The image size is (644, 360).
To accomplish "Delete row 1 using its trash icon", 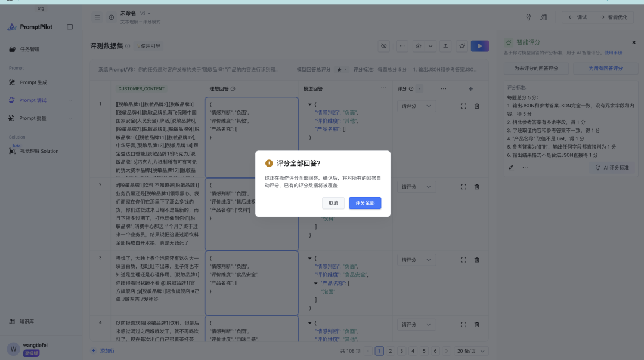I will pyautogui.click(x=476, y=107).
